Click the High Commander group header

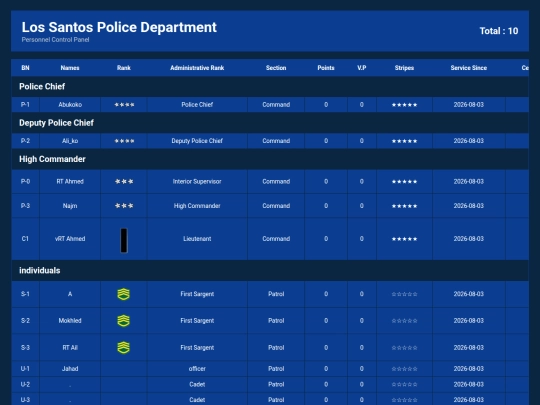pos(270,159)
